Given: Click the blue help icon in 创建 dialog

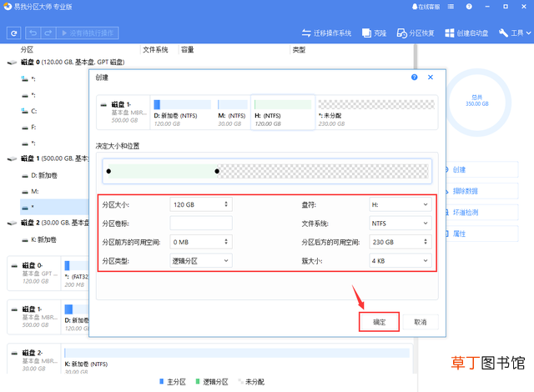Looking at the screenshot, I should point(414,78).
